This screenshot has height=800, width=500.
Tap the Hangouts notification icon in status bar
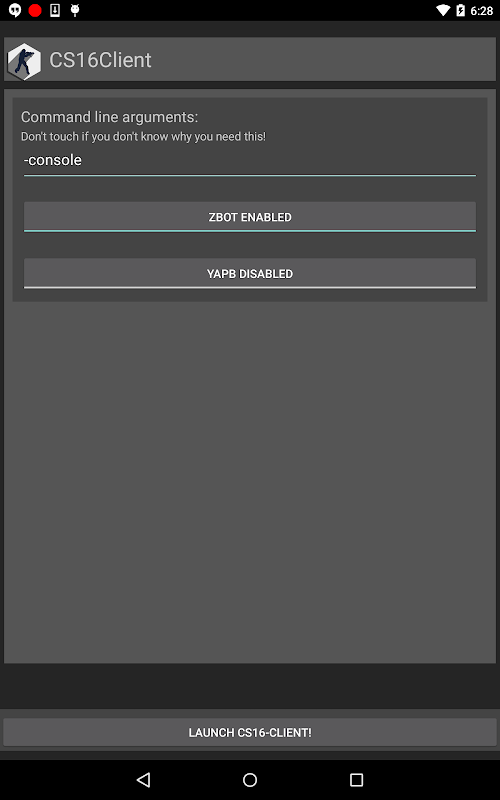click(15, 10)
